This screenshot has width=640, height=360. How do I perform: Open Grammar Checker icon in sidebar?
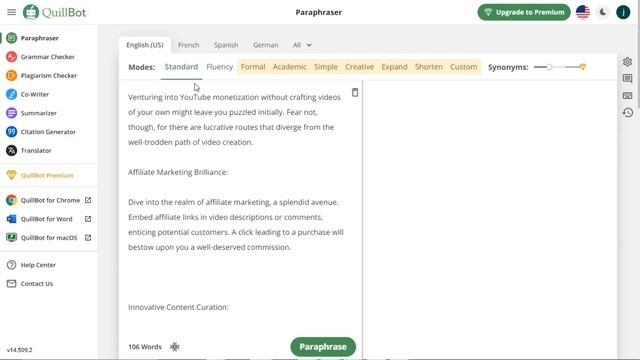click(11, 57)
